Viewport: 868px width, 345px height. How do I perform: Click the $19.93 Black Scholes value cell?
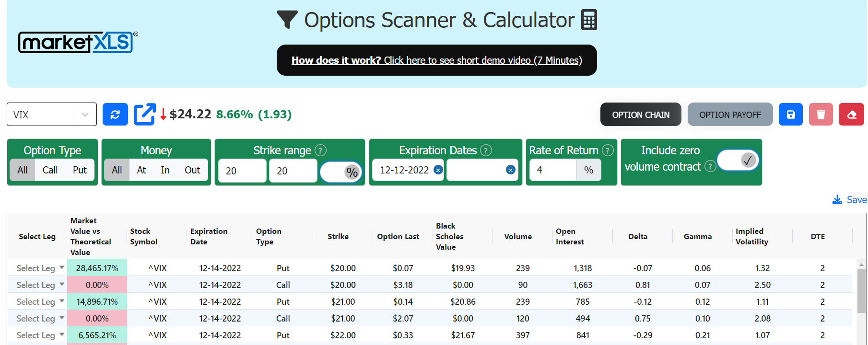(463, 268)
